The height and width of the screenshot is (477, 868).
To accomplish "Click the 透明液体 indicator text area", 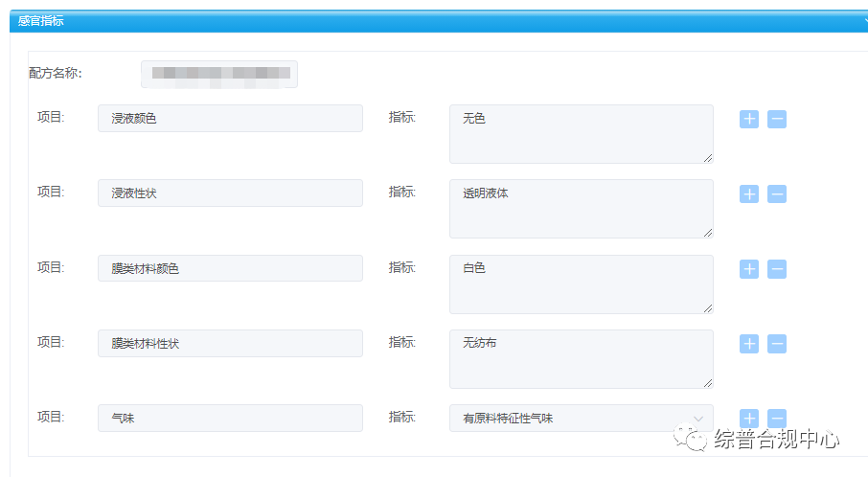I will pyautogui.click(x=581, y=209).
